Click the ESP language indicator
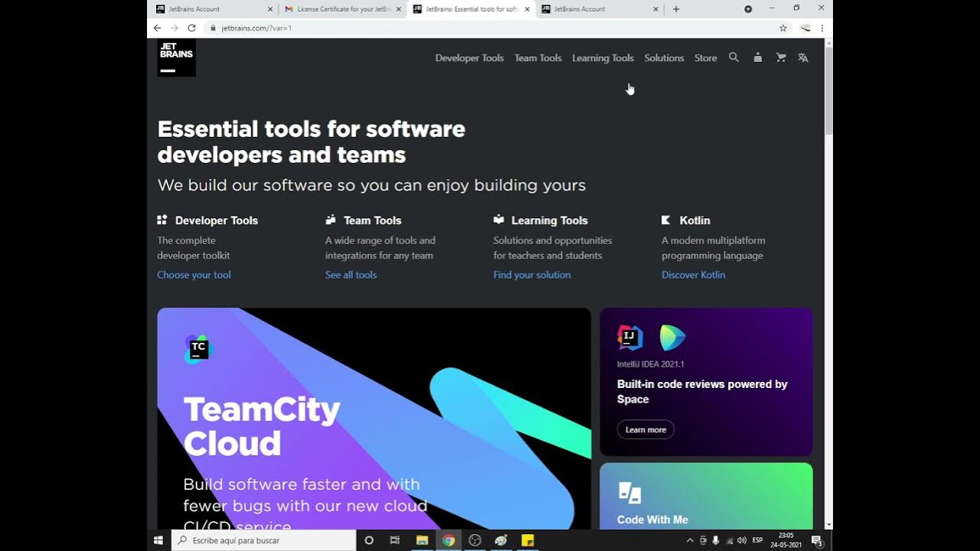Viewport: 980px width, 551px height. point(757,540)
